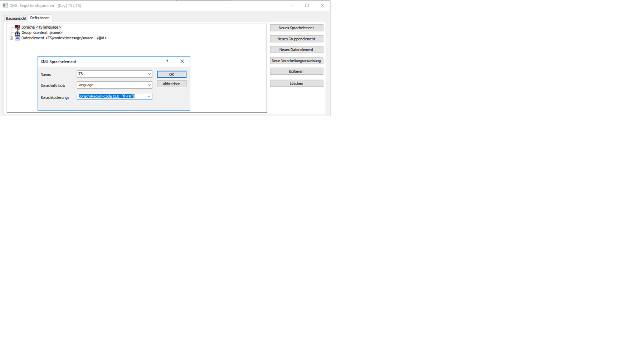Click the Sprachattribut: label
The height and width of the screenshot is (362, 644).
pos(53,85)
